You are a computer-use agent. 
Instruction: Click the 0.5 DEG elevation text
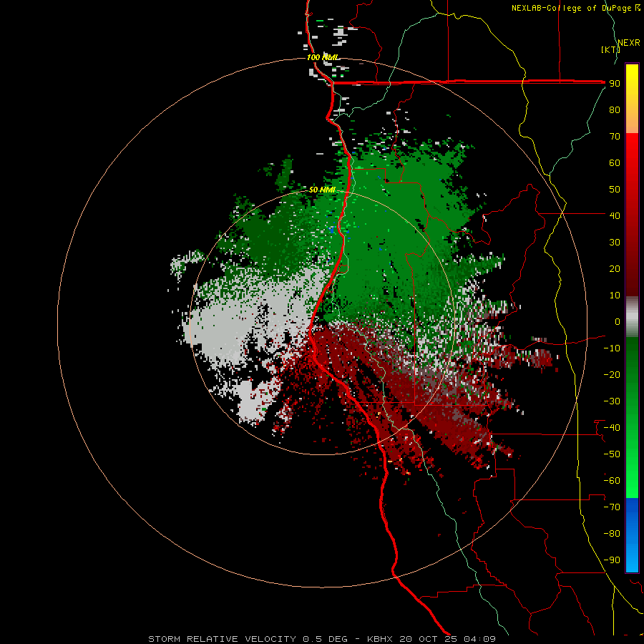click(x=326, y=639)
